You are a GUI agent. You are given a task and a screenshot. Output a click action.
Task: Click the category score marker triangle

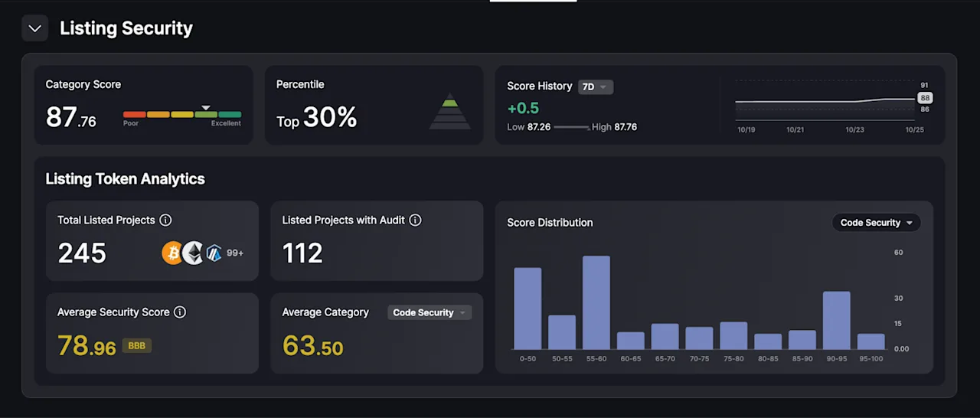(205, 108)
